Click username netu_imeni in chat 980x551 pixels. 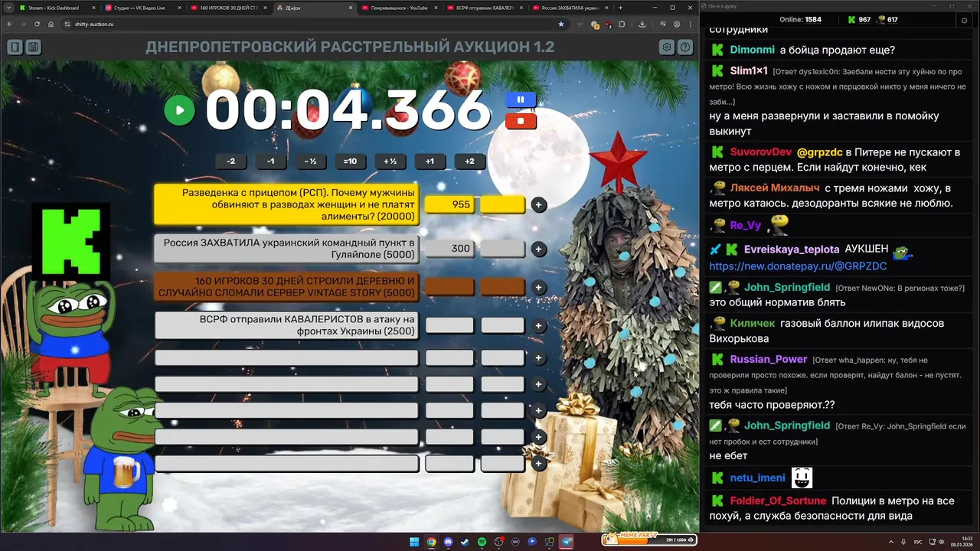pos(757,478)
